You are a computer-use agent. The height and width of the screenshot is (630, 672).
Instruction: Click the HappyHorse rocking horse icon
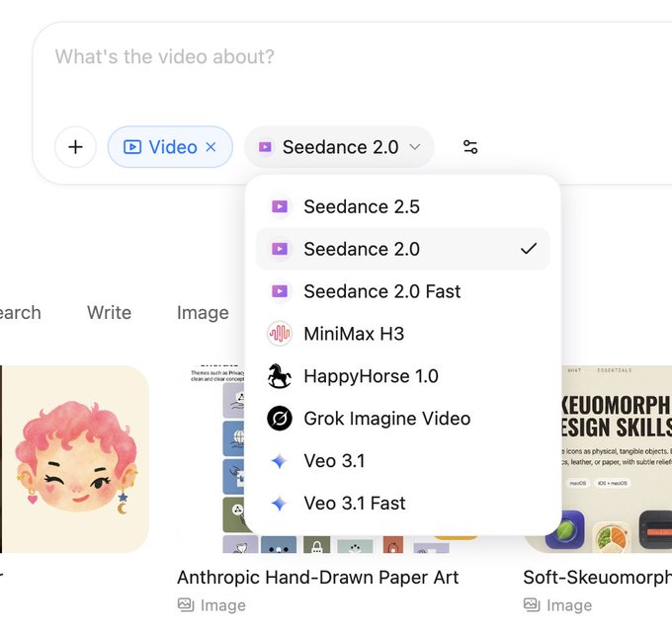tap(280, 375)
